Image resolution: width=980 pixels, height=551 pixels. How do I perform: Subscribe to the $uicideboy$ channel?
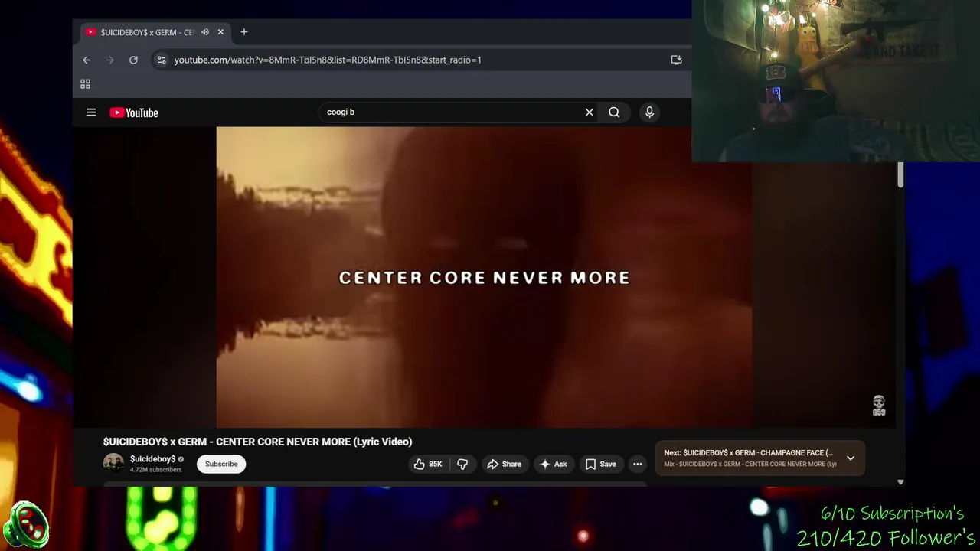point(221,464)
